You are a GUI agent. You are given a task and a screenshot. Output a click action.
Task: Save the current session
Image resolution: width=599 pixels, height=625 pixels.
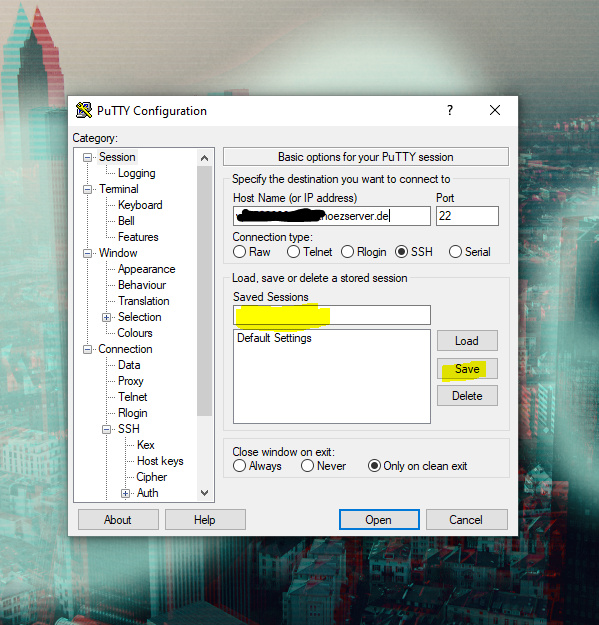(x=467, y=369)
